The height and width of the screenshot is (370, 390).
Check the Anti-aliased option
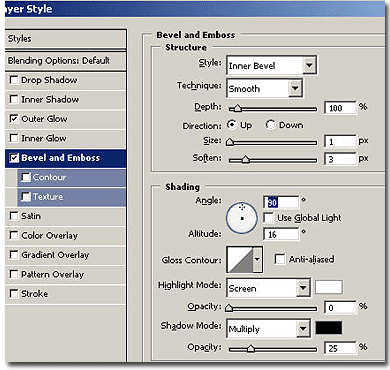tap(279, 259)
